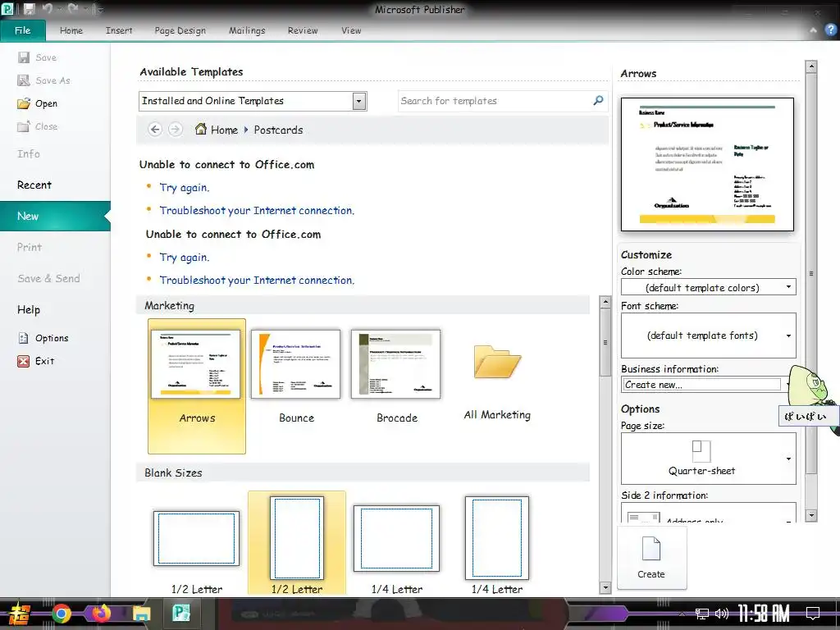Open Help in the File sidebar
Image resolution: width=840 pixels, height=630 pixels.
click(29, 309)
